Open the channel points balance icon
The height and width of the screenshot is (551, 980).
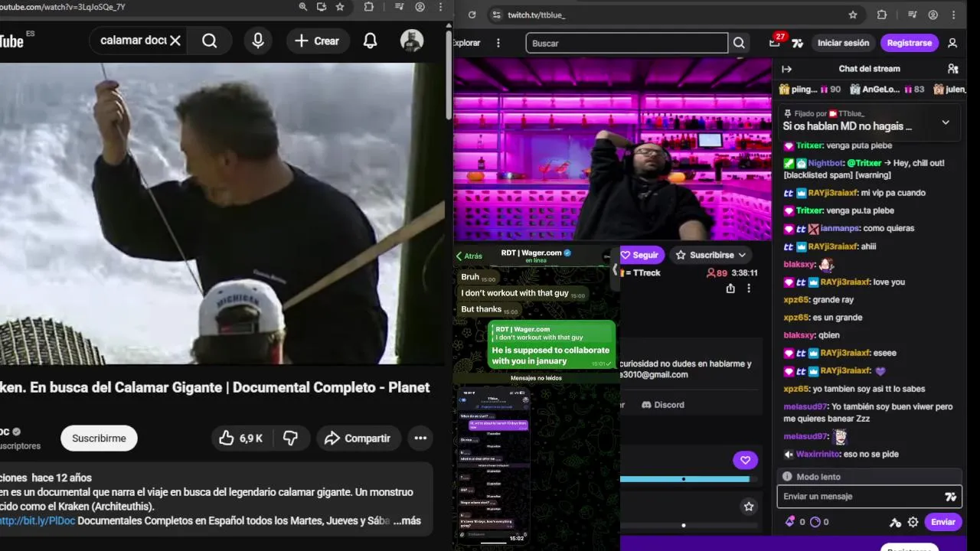(x=815, y=522)
